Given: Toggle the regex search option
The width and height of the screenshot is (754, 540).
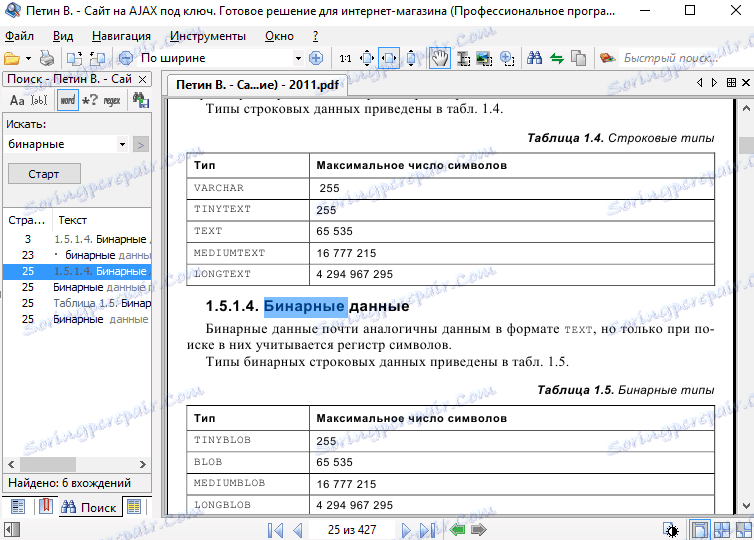Looking at the screenshot, I should pyautogui.click(x=111, y=100).
